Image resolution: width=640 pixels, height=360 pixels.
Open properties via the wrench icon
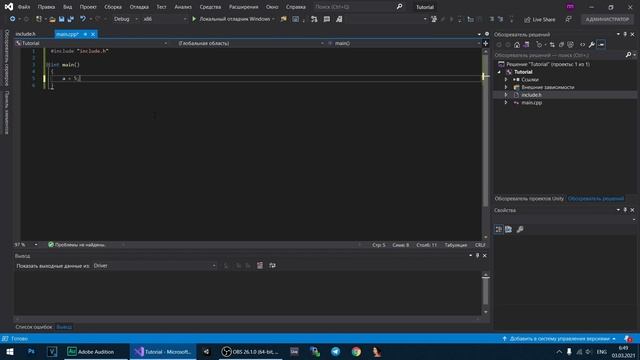tap(592, 45)
